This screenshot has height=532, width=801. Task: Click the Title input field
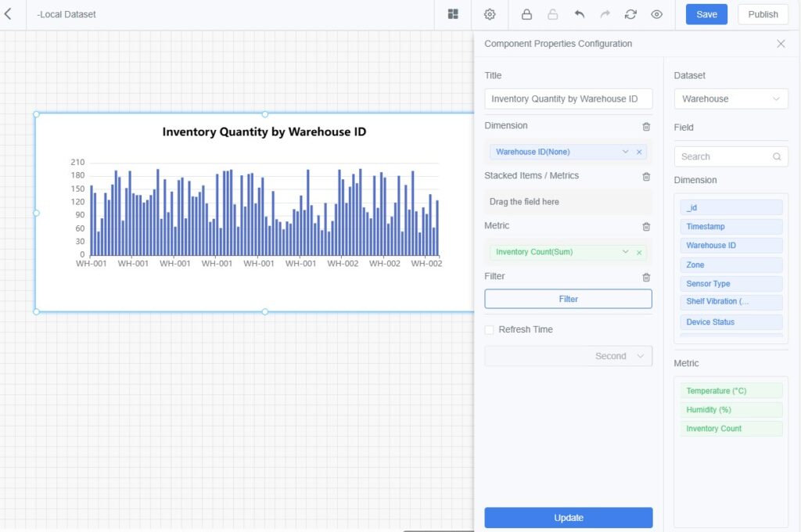click(568, 99)
